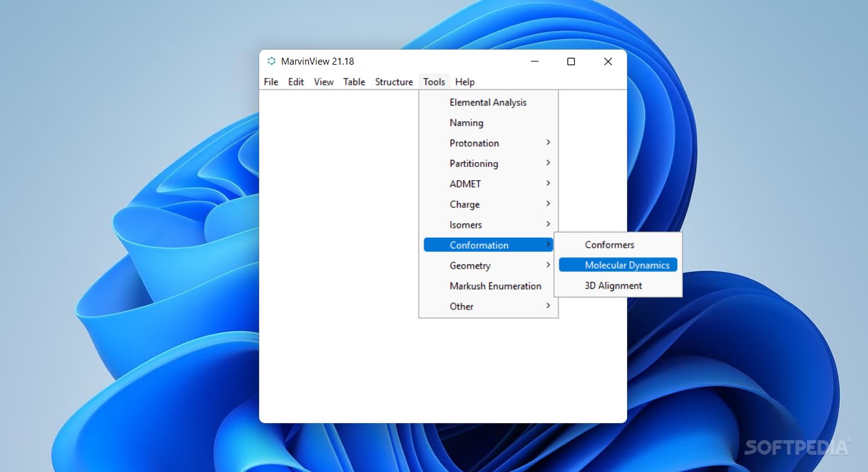Minimize the MarvinView window
868x472 pixels.
535,62
